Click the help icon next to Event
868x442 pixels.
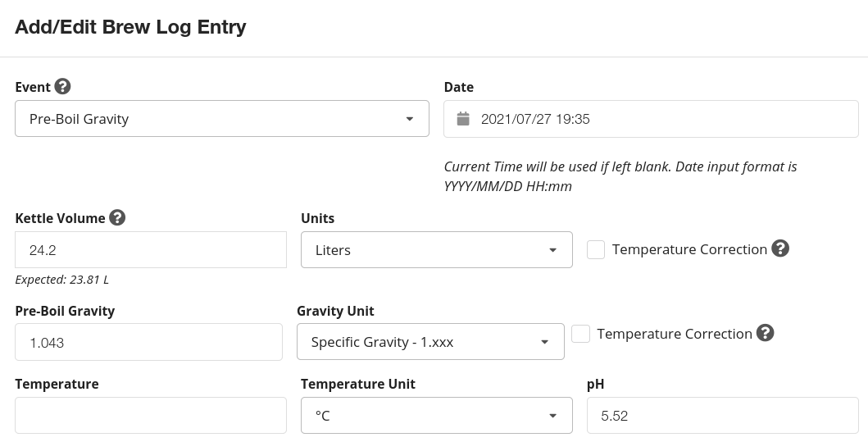click(x=62, y=86)
